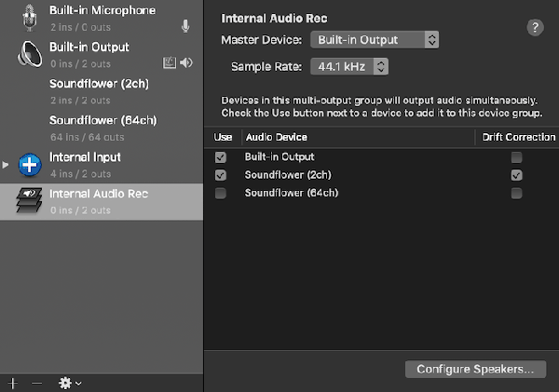Open the help question mark button
The height and width of the screenshot is (392, 559).
(x=535, y=27)
